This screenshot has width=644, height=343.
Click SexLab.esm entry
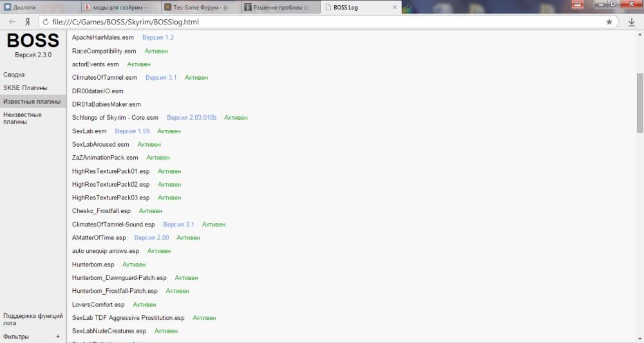coord(89,131)
